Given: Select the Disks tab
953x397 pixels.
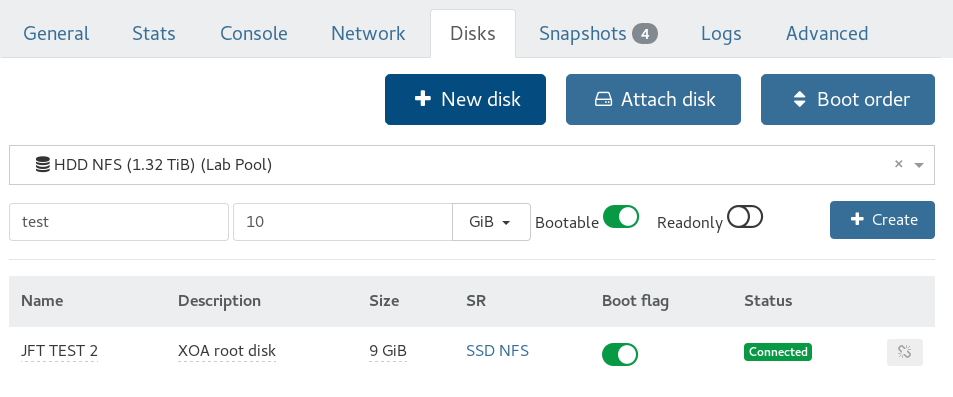Looking at the screenshot, I should [x=473, y=33].
